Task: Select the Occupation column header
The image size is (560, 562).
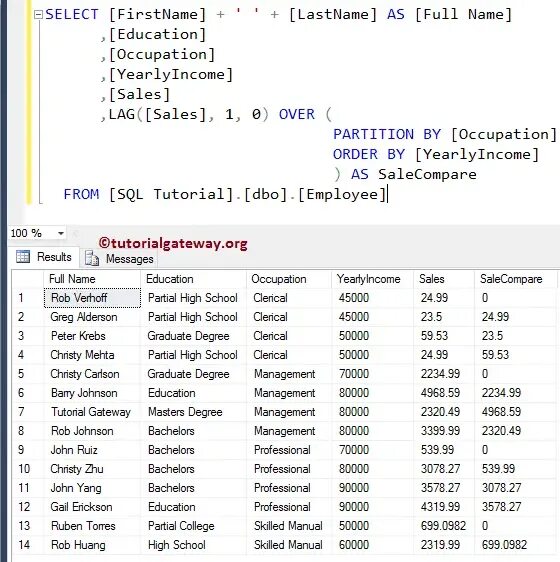Action: point(289,279)
